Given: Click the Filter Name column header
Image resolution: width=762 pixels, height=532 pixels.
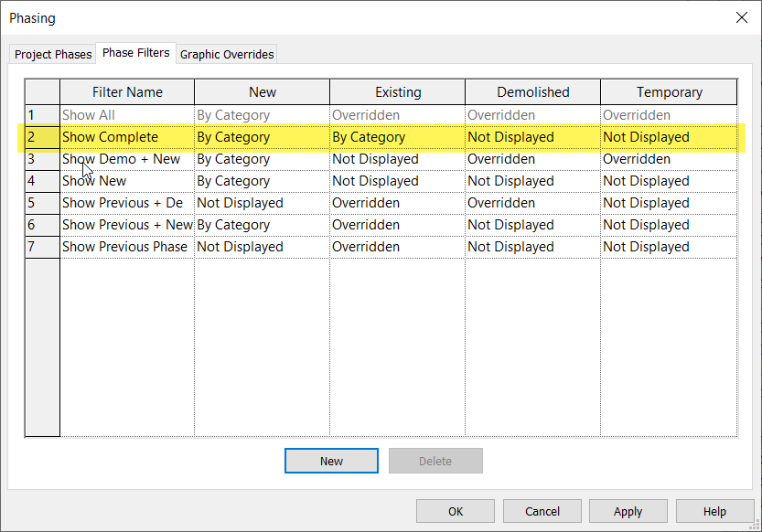Looking at the screenshot, I should [x=125, y=91].
